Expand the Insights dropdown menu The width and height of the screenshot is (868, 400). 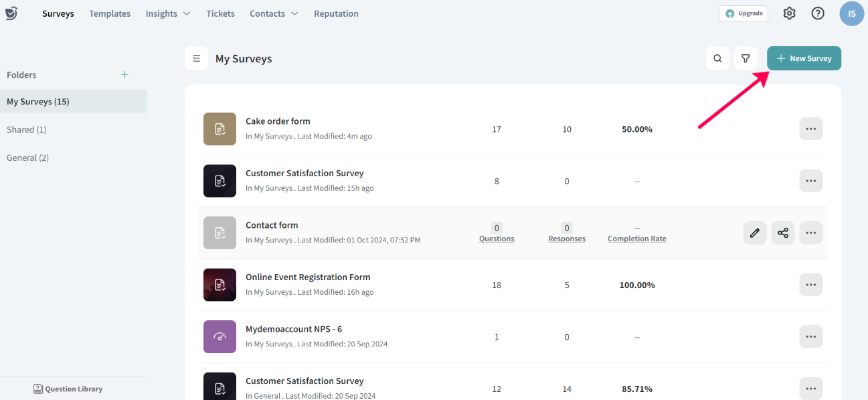tap(168, 13)
